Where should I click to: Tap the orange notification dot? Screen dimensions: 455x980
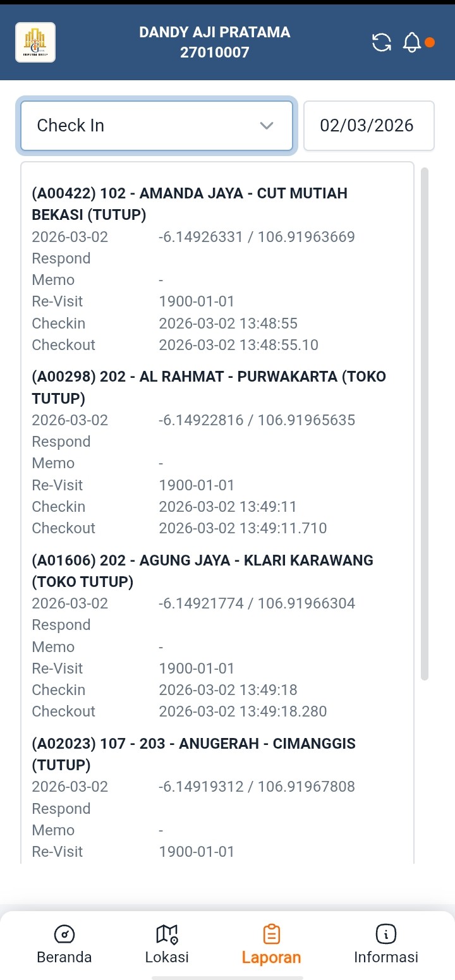(430, 42)
